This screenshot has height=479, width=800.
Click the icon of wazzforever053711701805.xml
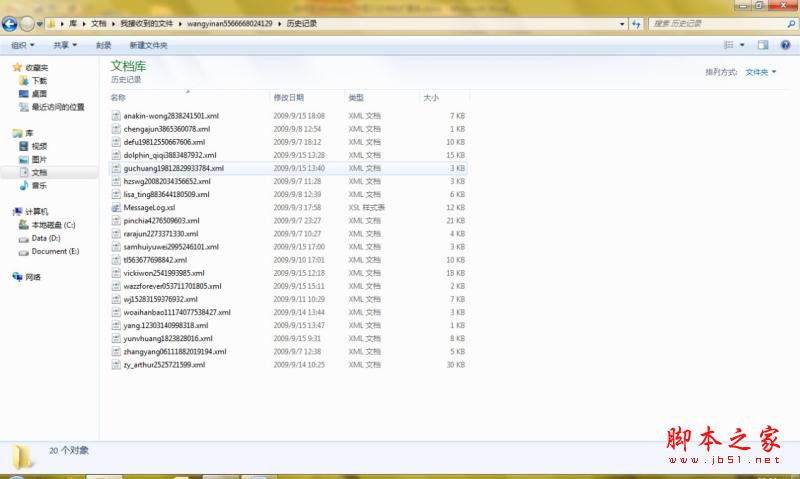[116, 286]
